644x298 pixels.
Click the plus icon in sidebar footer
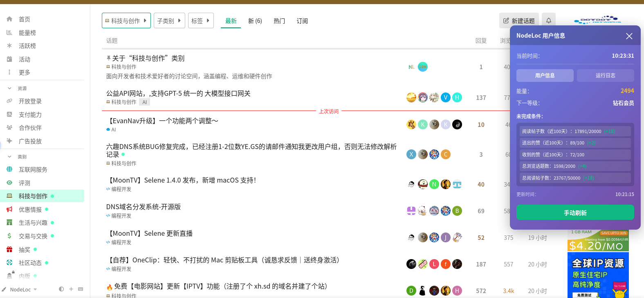(71, 289)
